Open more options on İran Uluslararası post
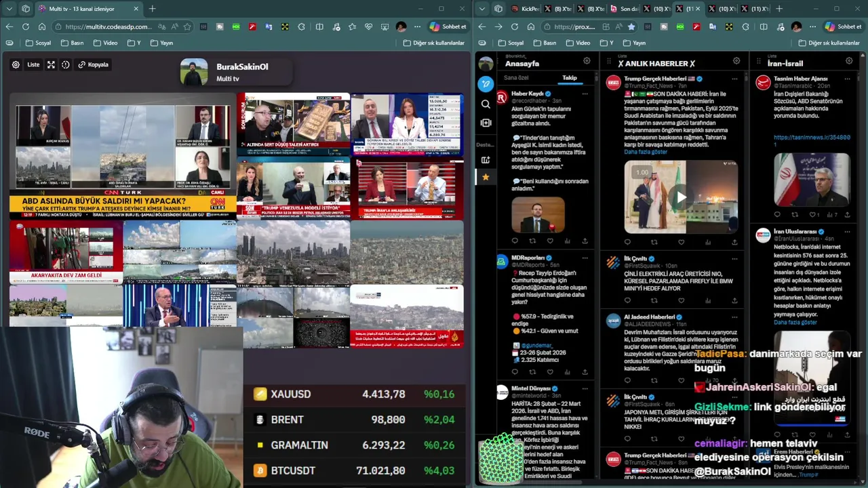The width and height of the screenshot is (868, 488). 847,232
